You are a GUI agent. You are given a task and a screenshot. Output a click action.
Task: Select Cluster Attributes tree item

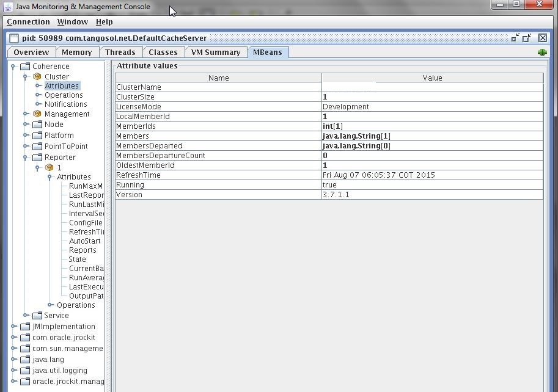62,86
